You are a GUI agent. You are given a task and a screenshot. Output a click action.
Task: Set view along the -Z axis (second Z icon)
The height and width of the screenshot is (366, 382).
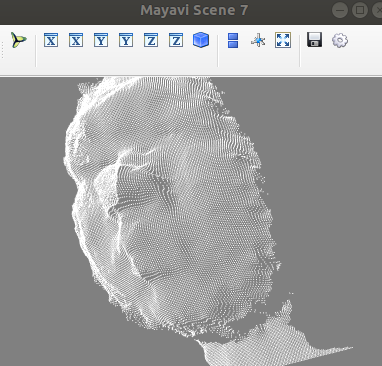[x=176, y=40]
